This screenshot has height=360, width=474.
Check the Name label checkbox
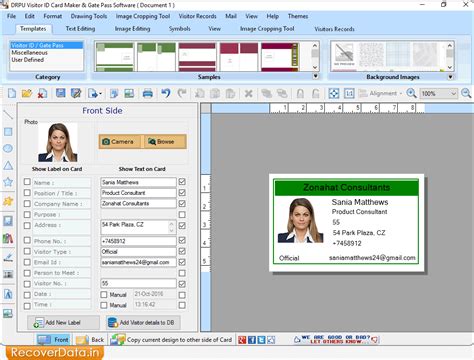[x=27, y=182]
